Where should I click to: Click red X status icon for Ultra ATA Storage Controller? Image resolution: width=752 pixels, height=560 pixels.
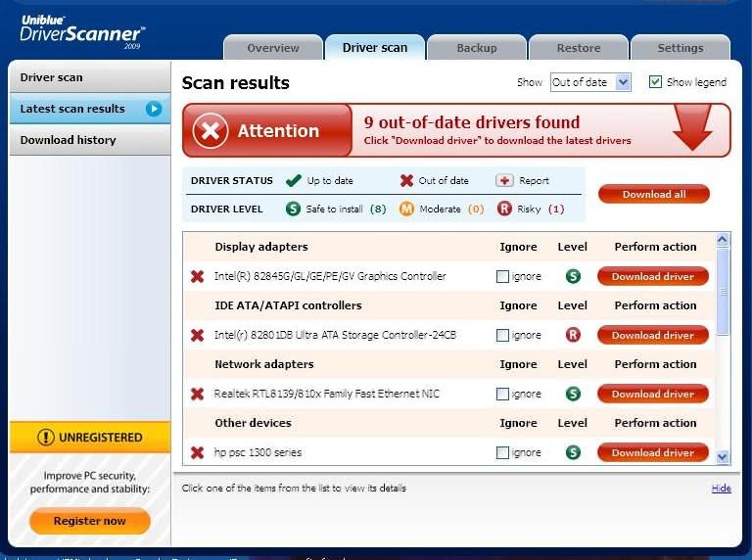pos(197,335)
